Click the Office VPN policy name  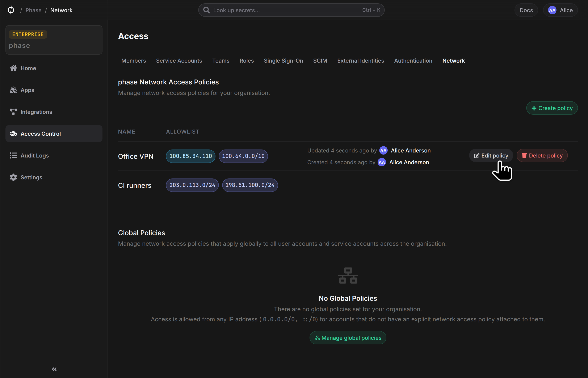click(x=135, y=156)
